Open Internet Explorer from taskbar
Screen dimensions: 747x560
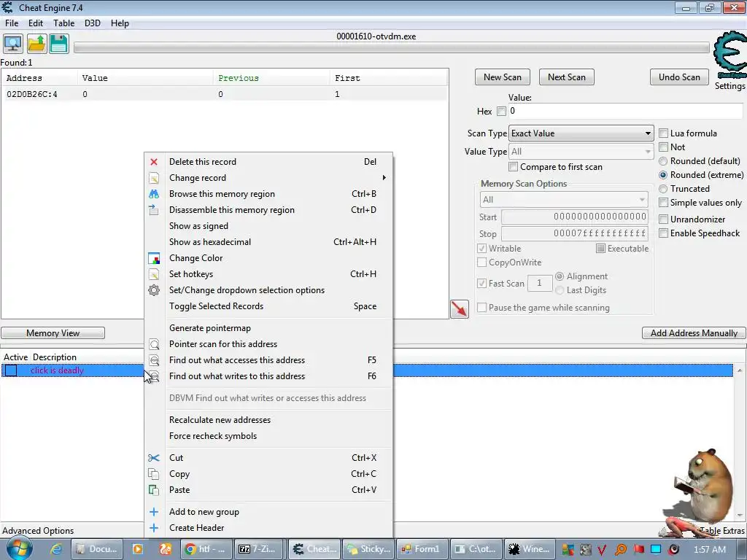pyautogui.click(x=56, y=549)
